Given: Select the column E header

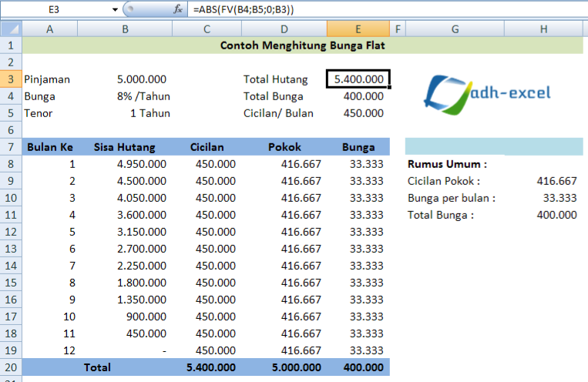Looking at the screenshot, I should 358,29.
